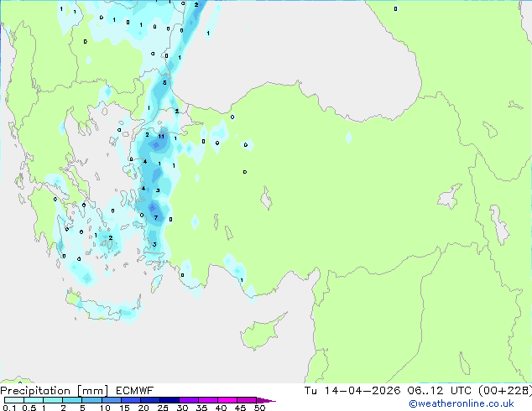Click the legend scale label '35'
This screenshot has width=532, height=411.
click(201, 408)
